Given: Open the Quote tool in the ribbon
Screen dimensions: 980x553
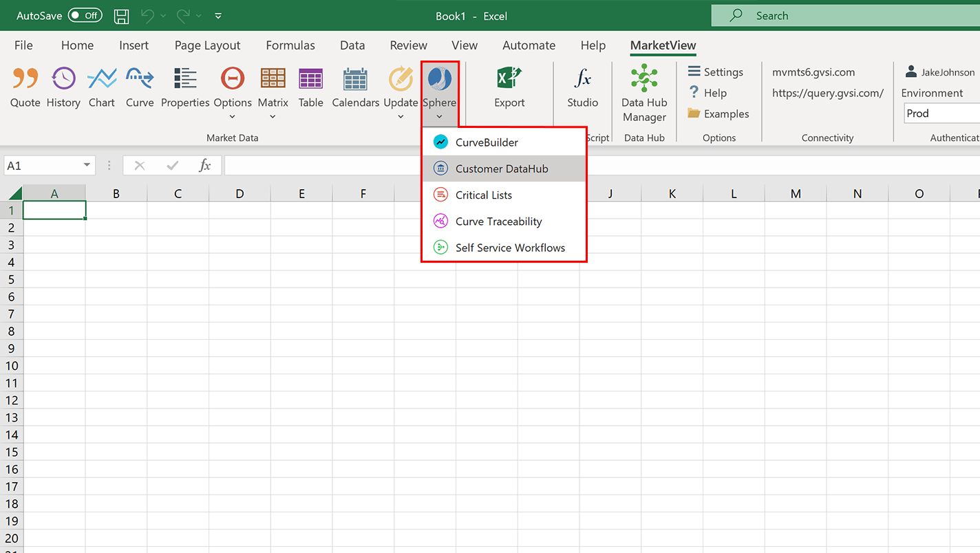Looking at the screenshot, I should pos(25,88).
